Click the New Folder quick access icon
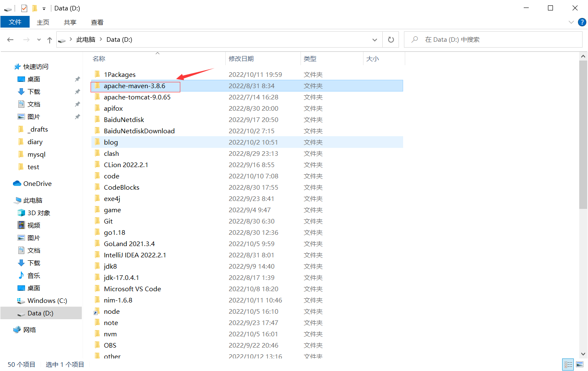Screen dimensions: 588x371 [35, 8]
